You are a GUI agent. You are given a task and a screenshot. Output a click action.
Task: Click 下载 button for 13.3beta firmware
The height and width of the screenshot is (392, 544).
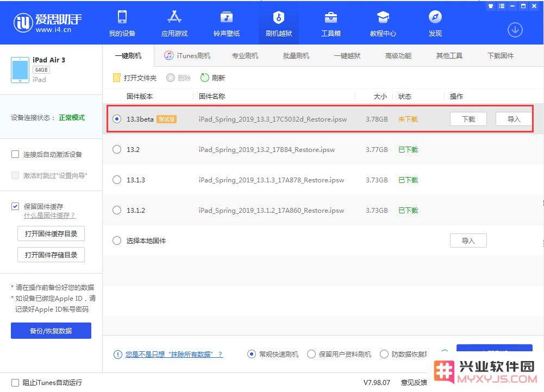coord(468,119)
